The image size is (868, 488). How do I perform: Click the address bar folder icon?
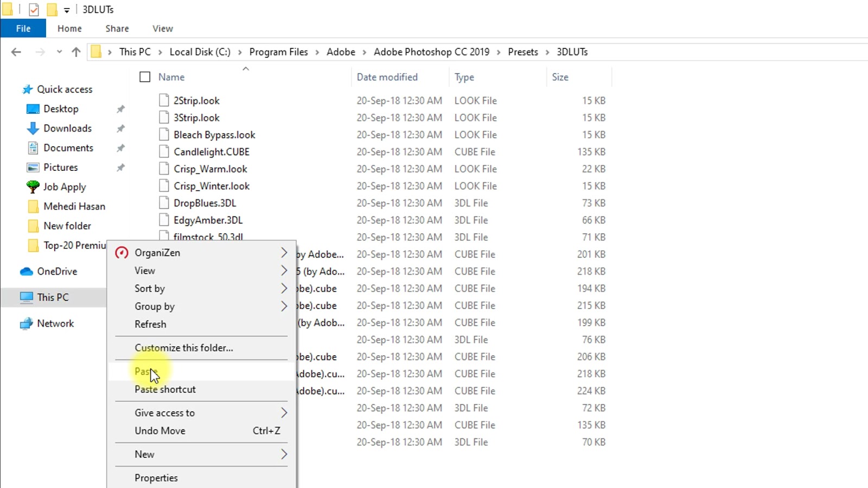(x=96, y=52)
